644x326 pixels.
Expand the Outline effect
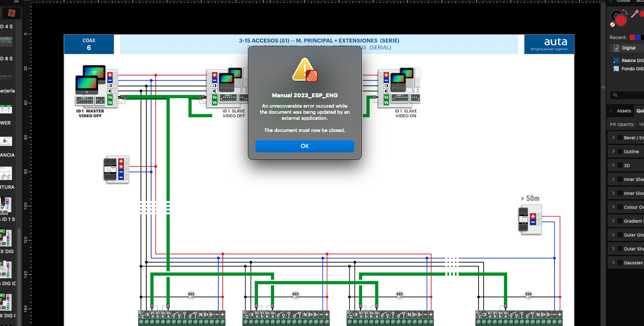[x=613, y=151]
